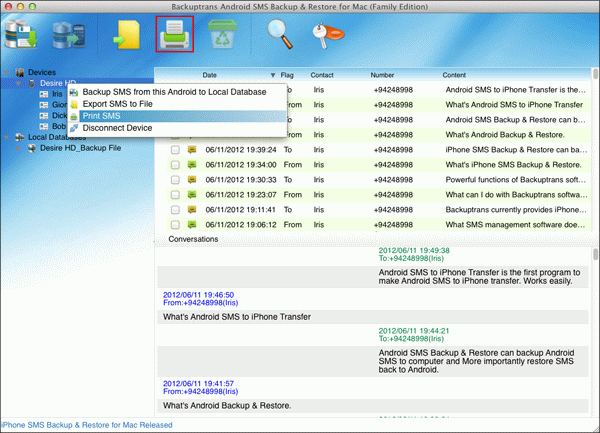
Task: Click the Restore SMS to Android phone toolbar icon
Action: pyautogui.click(x=69, y=35)
